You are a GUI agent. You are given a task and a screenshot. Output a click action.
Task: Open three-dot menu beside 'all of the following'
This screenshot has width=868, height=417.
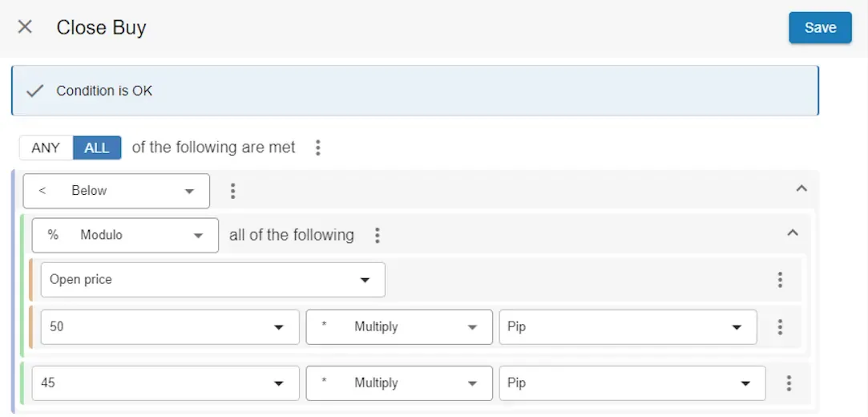pos(377,236)
